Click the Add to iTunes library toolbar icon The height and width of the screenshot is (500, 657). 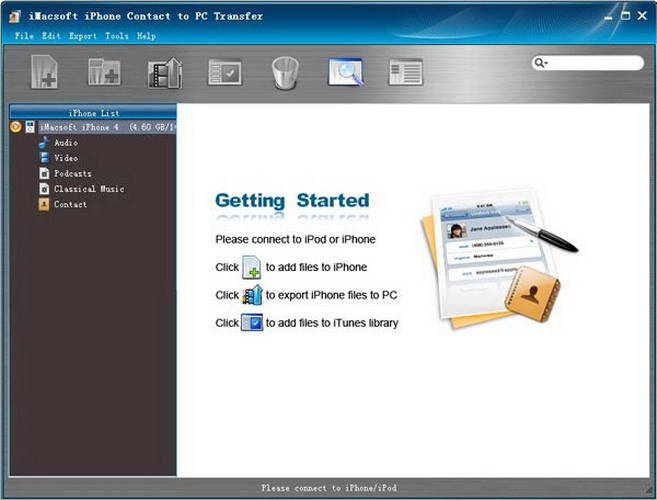pyautogui.click(x=225, y=72)
